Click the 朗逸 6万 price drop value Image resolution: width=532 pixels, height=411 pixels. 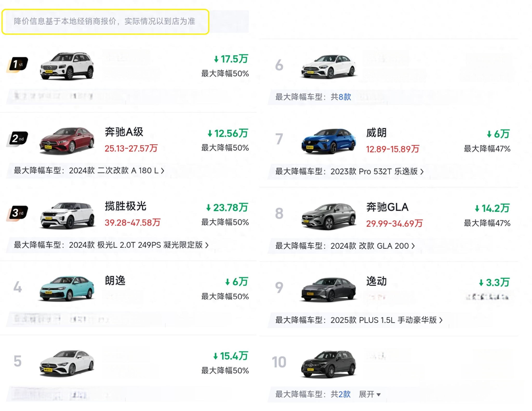237,282
